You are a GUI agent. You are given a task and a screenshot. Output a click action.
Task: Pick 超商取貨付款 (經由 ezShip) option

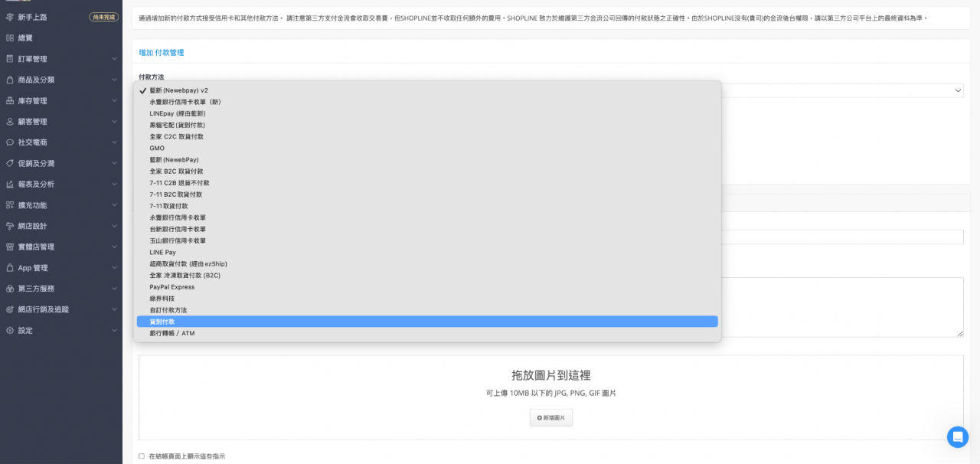pos(427,263)
